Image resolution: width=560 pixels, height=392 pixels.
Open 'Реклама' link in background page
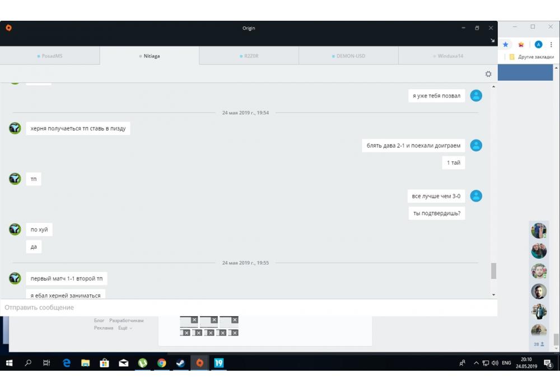(x=104, y=328)
